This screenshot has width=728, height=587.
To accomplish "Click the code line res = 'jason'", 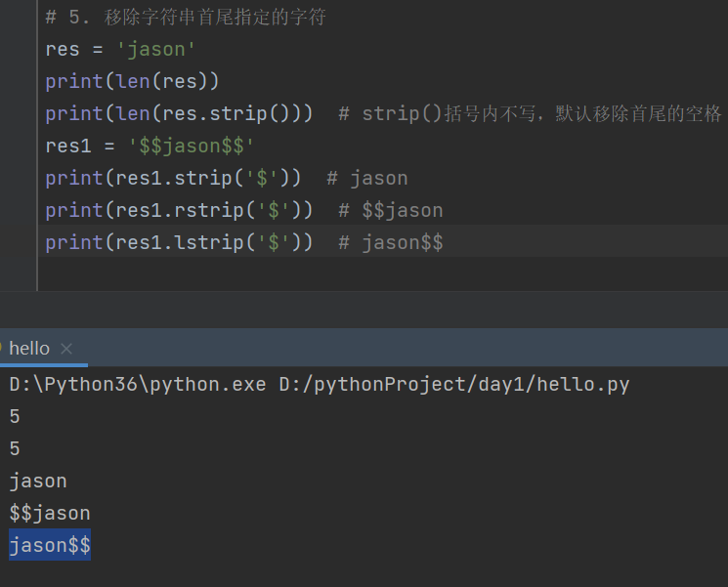I will [x=120, y=49].
